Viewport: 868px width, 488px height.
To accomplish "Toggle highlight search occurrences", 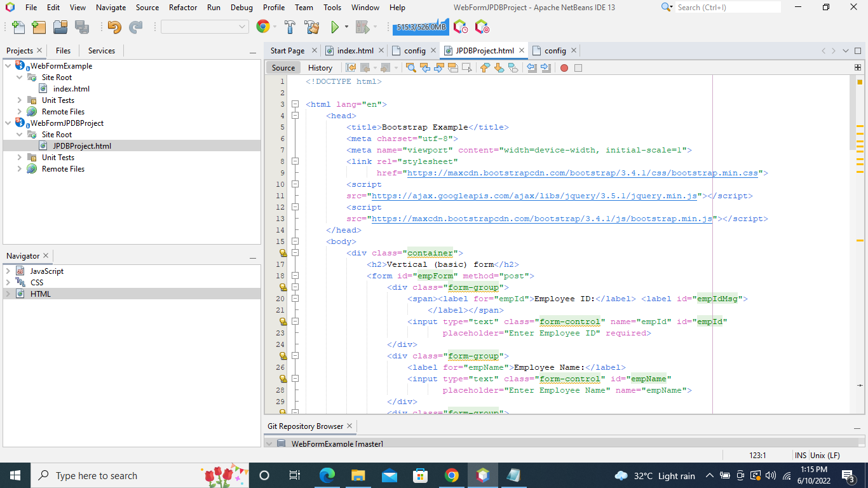I will click(x=452, y=67).
